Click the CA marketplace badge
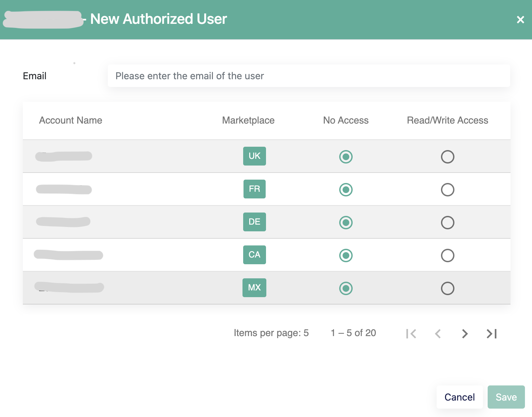Screen dimensions: 532x417 tap(255, 255)
